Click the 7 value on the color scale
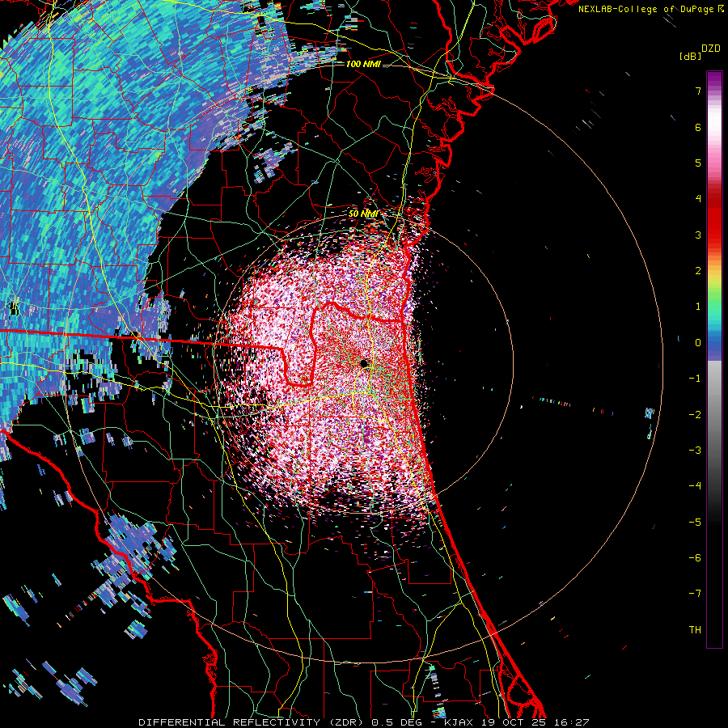Image resolution: width=728 pixels, height=728 pixels. tap(698, 91)
